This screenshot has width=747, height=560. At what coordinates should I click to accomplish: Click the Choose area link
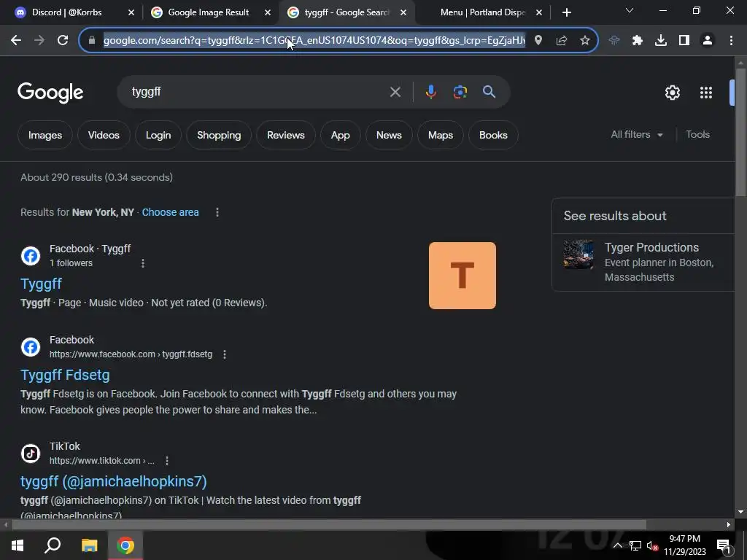point(171,212)
